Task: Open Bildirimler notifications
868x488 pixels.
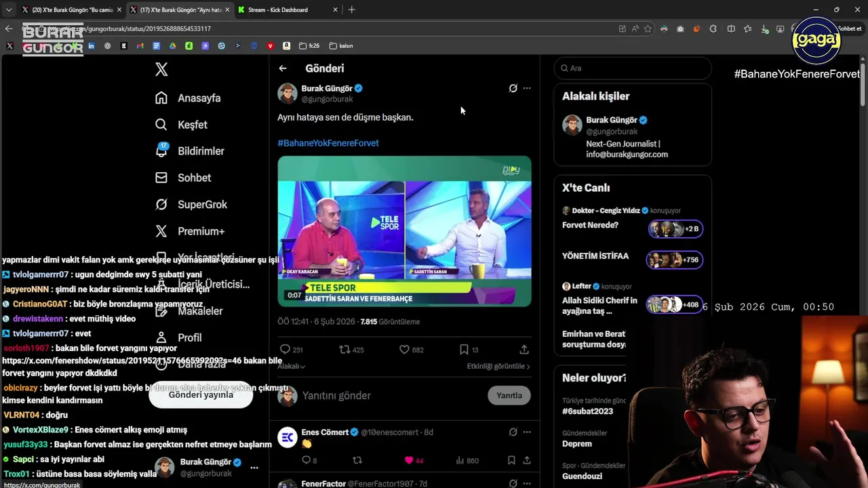Action: [x=189, y=151]
